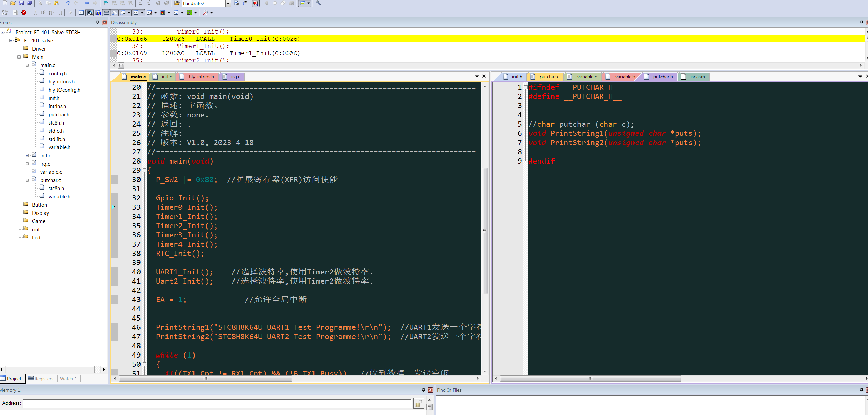The height and width of the screenshot is (415, 868).
Task: Show next statement arrow icon
Action: point(70,13)
